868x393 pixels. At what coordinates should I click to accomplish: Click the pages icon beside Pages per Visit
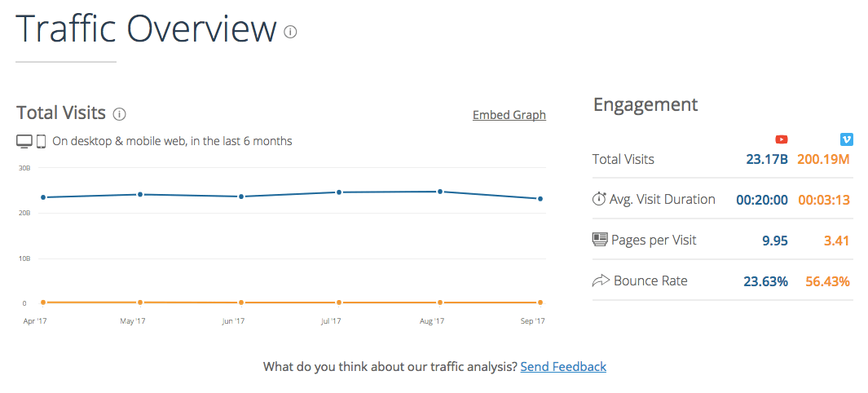(x=600, y=241)
